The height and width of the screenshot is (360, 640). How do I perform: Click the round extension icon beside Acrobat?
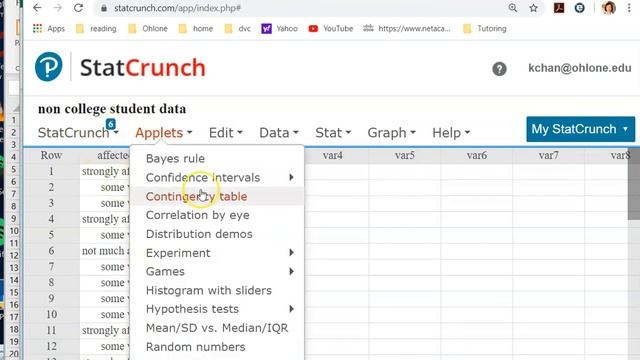tap(579, 8)
